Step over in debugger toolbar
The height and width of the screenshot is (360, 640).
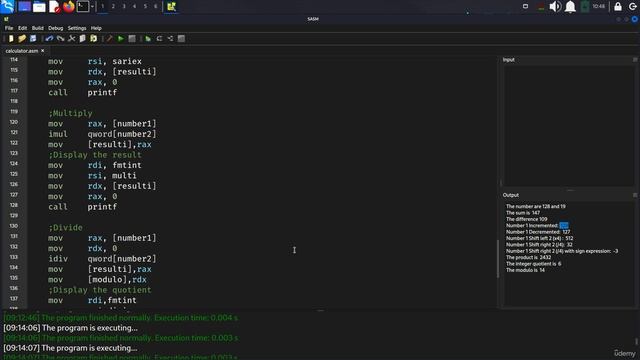159,38
